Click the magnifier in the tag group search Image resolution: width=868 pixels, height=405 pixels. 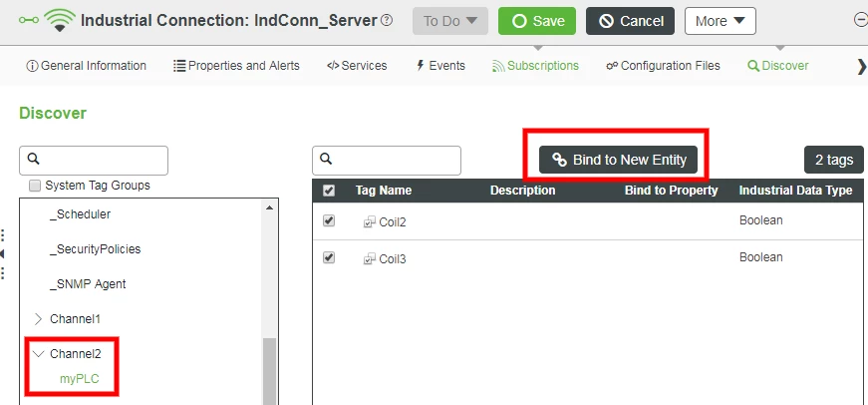tap(33, 160)
